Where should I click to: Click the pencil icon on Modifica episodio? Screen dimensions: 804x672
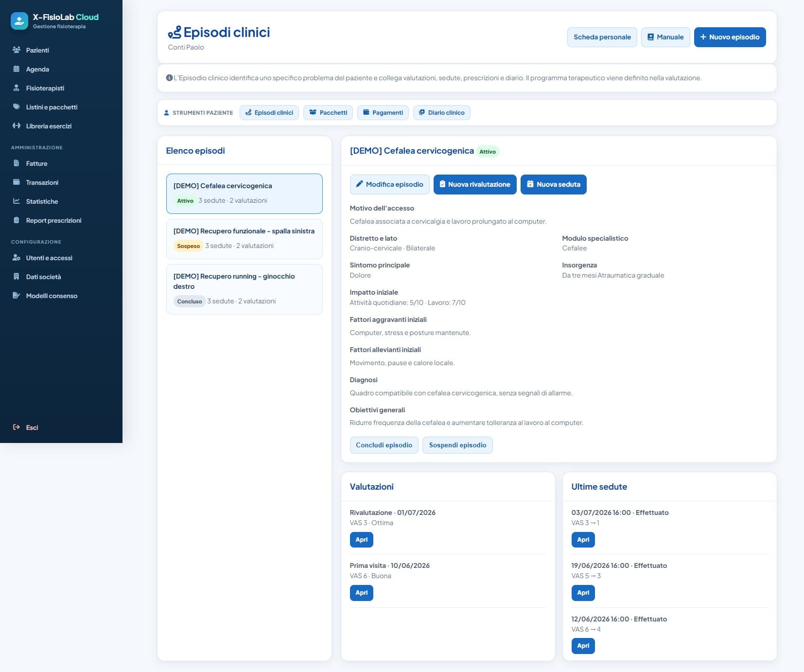360,184
